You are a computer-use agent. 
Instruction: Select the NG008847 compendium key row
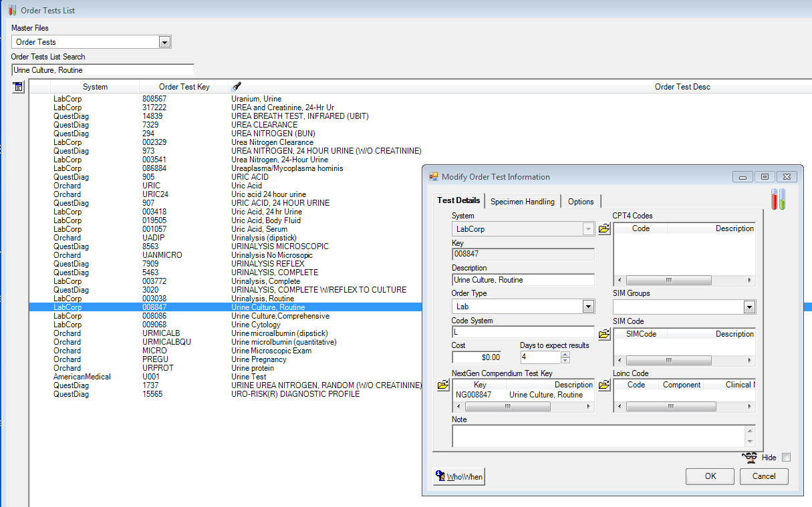(523, 395)
